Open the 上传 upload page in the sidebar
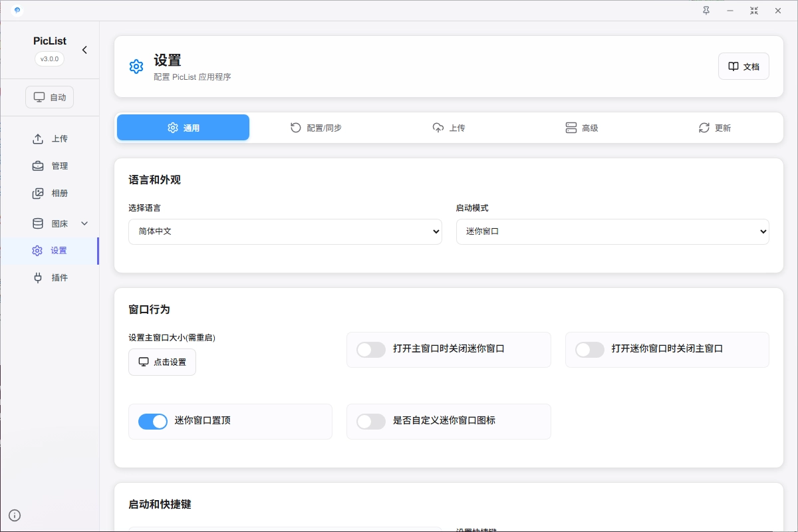The height and width of the screenshot is (532, 798). click(x=50, y=139)
